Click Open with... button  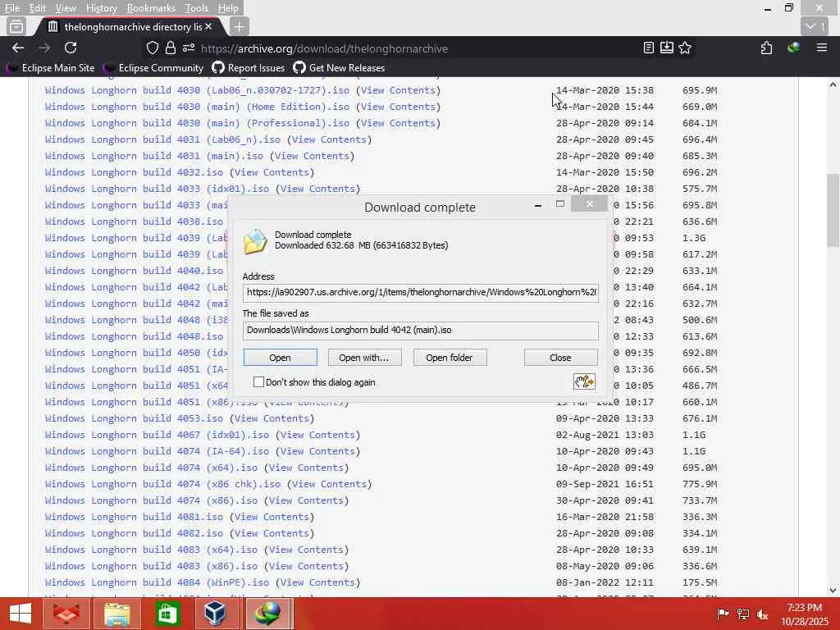point(364,358)
